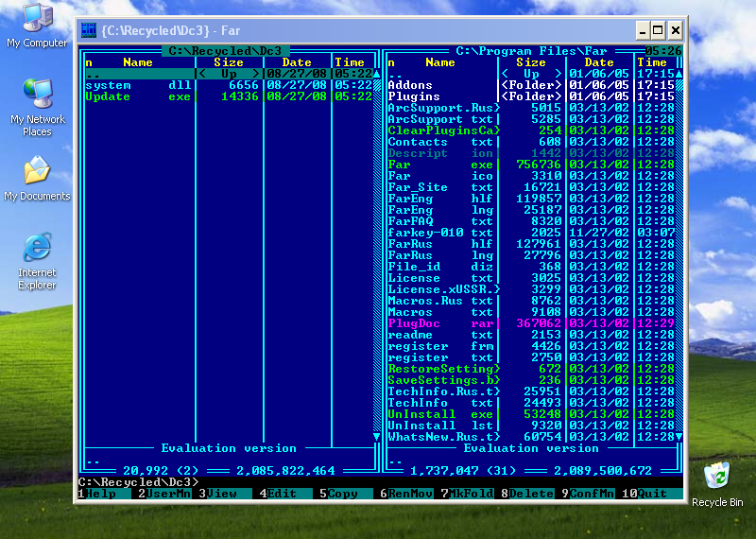Viewport: 756px width, 539px height.
Task: Click Far window system menu icon
Action: (88, 30)
